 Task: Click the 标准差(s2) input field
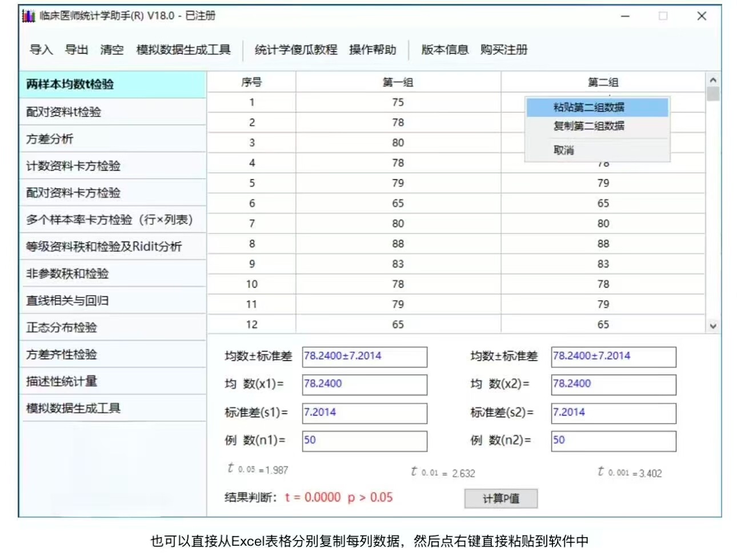[614, 413]
